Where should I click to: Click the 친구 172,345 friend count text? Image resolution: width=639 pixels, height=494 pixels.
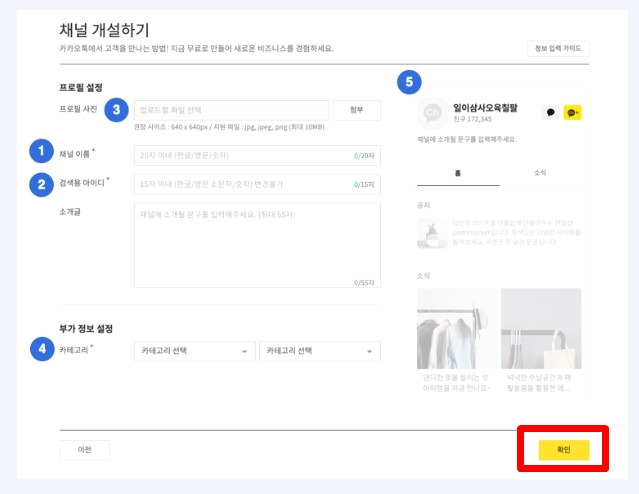(x=472, y=119)
